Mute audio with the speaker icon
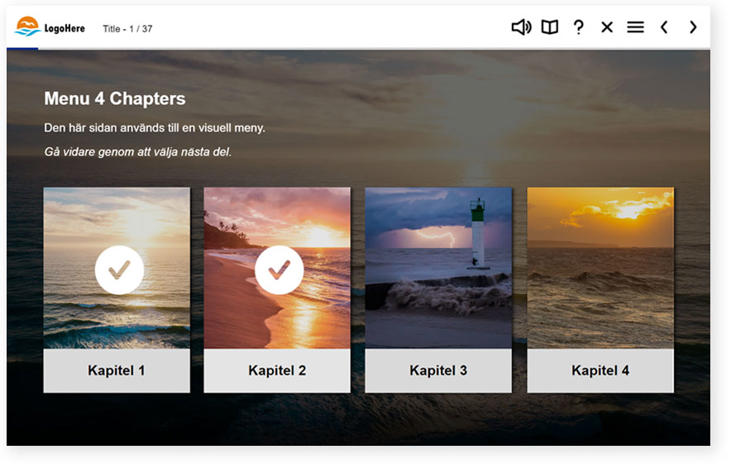750x468 pixels. 521,28
